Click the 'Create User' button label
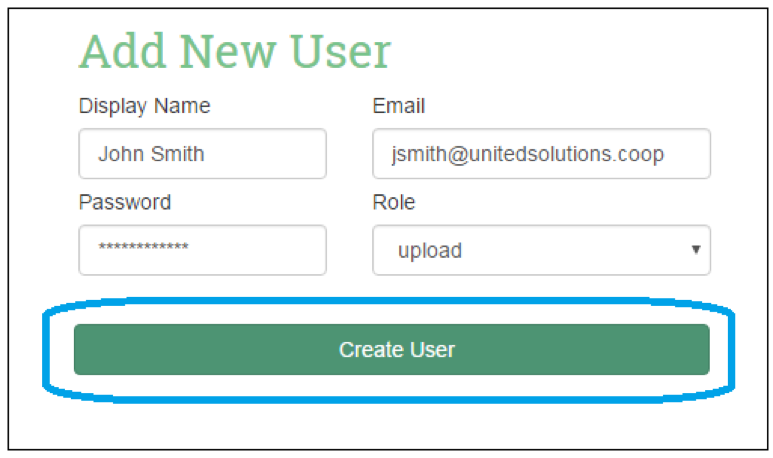 click(x=397, y=350)
